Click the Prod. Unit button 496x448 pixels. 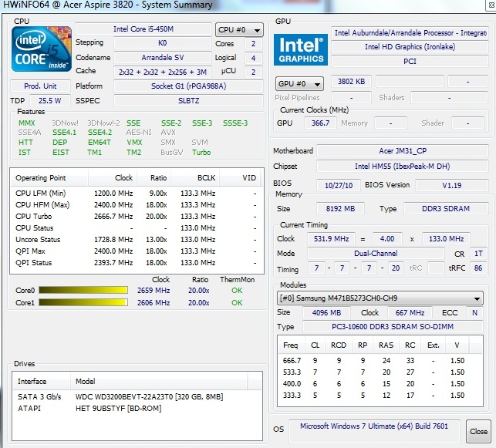[40, 86]
